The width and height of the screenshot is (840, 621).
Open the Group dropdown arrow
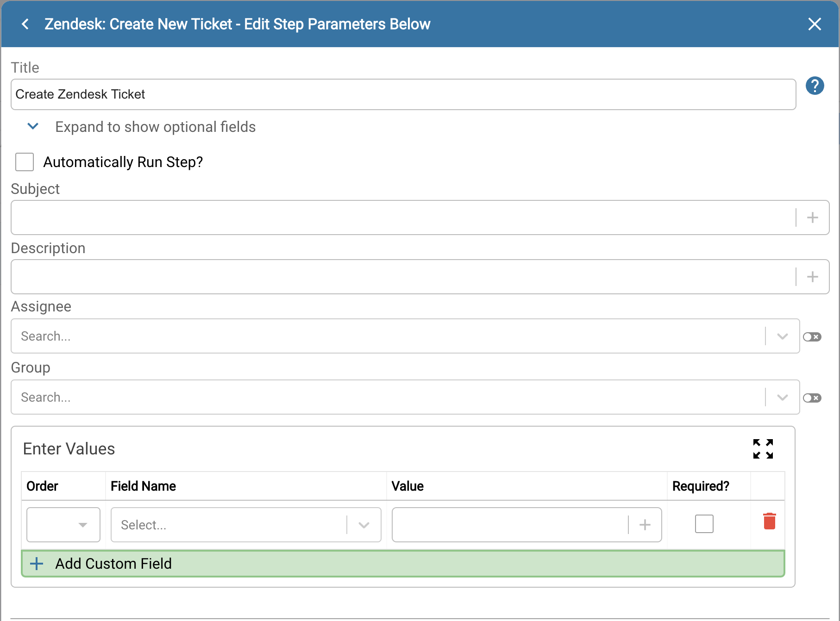pyautogui.click(x=783, y=397)
